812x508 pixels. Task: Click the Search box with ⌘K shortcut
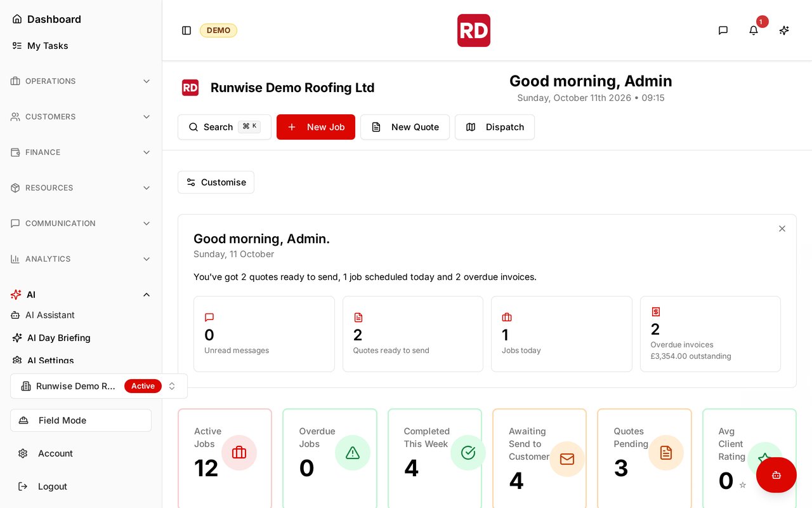click(x=225, y=127)
